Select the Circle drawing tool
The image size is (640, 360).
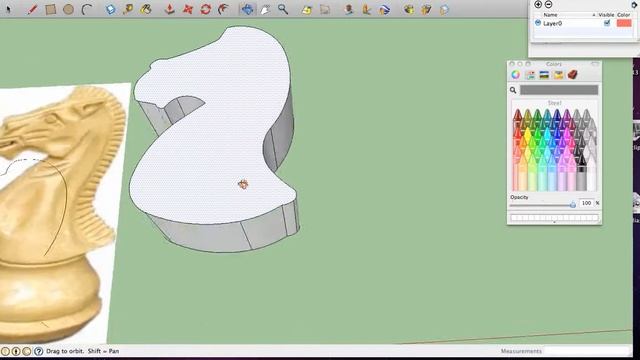click(69, 9)
